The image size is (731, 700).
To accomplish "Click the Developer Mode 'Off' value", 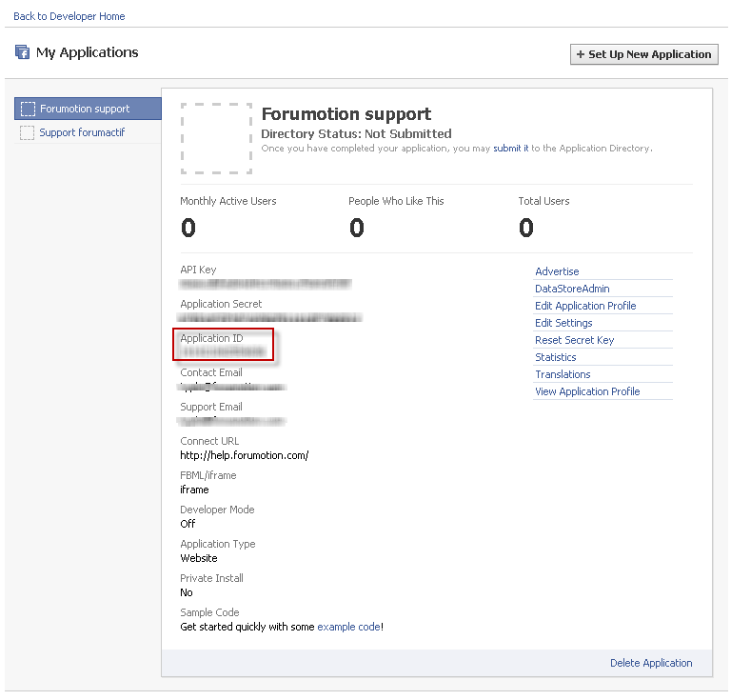I will pyautogui.click(x=188, y=524).
